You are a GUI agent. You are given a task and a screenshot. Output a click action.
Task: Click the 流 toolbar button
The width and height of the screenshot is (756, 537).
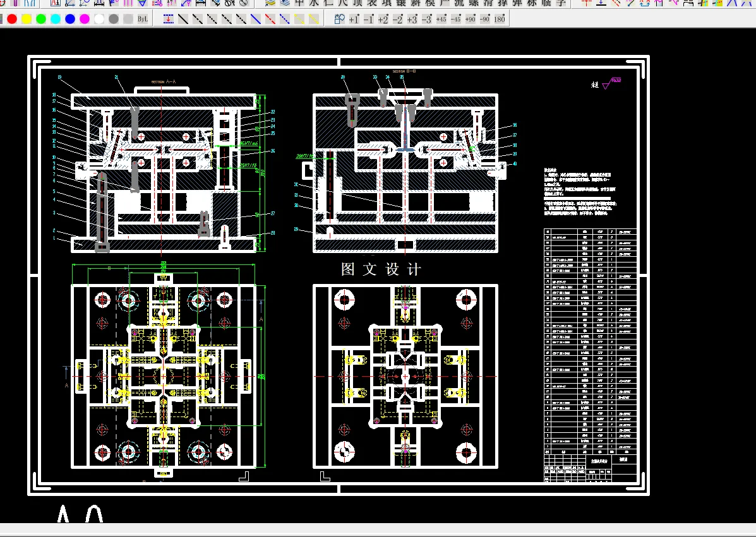tap(459, 3)
